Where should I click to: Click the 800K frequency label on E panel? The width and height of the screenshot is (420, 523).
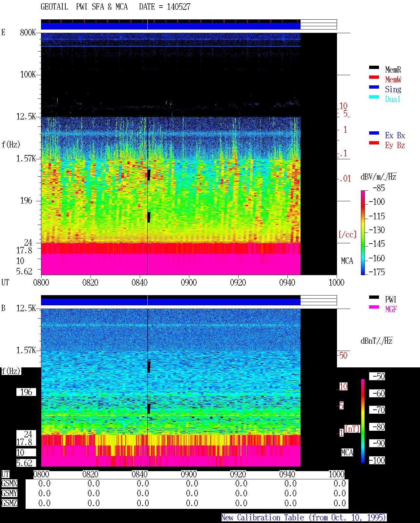pyautogui.click(x=28, y=32)
